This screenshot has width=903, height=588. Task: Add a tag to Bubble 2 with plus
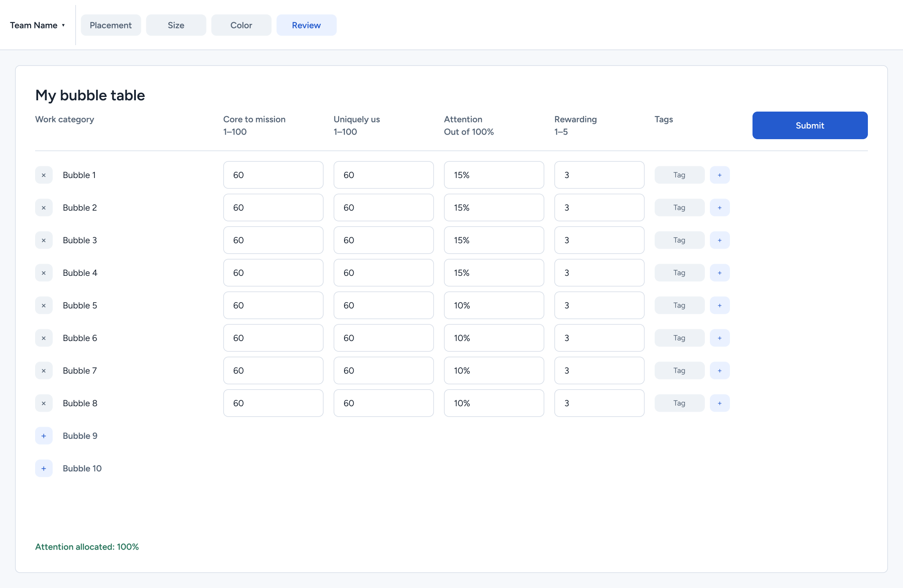tap(720, 208)
